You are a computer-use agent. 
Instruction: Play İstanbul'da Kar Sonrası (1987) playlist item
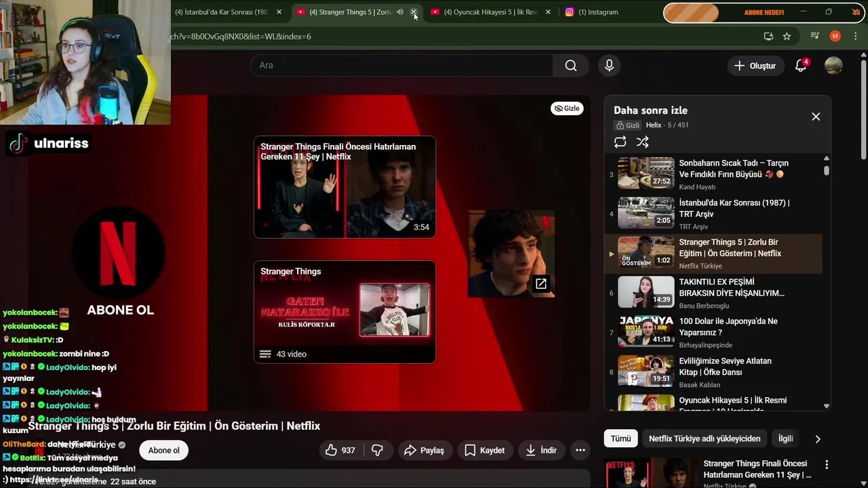[x=713, y=213]
